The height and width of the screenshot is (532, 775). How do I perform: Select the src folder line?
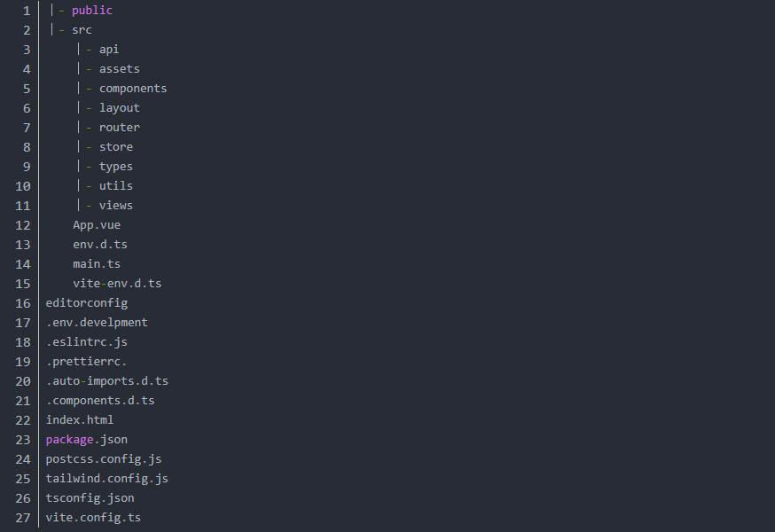(x=82, y=30)
